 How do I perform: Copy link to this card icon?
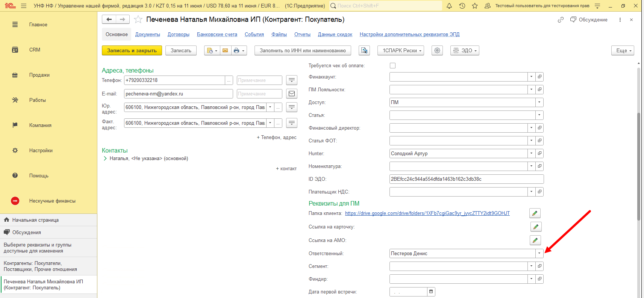click(561, 20)
